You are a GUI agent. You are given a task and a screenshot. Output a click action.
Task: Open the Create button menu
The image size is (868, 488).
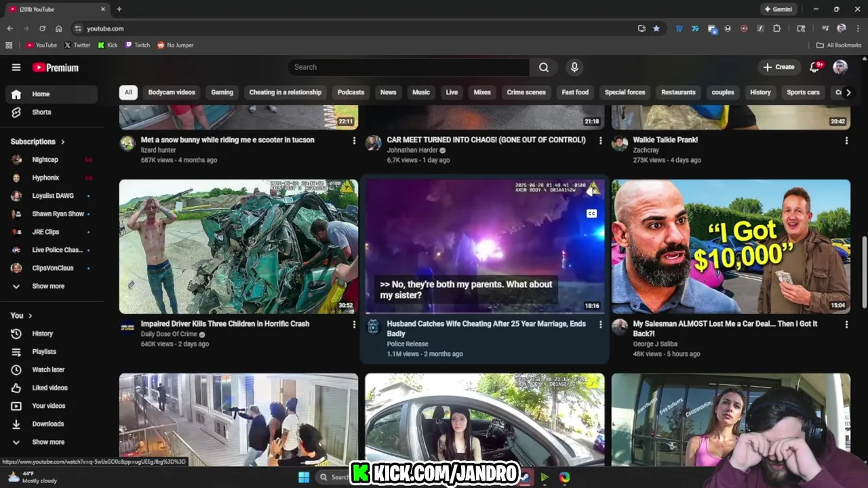pos(778,67)
